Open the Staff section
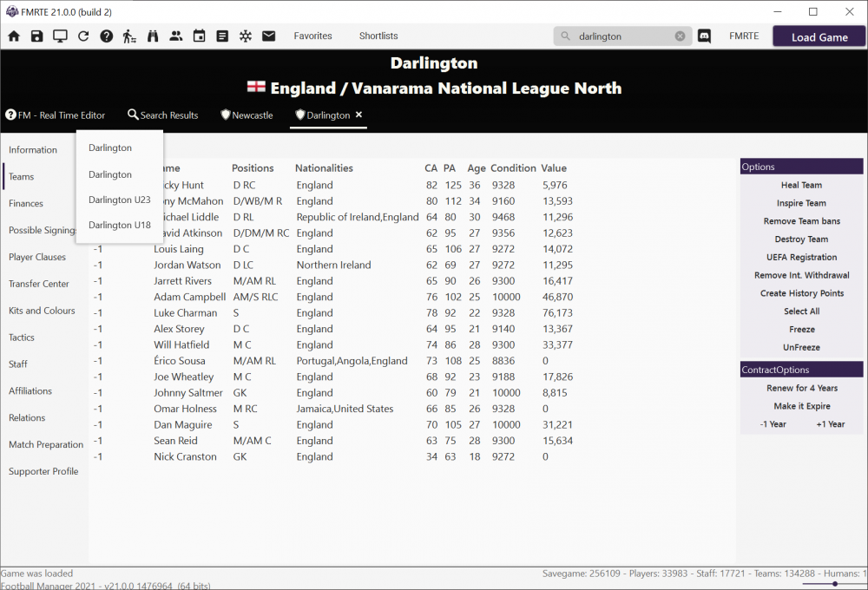 (17, 364)
